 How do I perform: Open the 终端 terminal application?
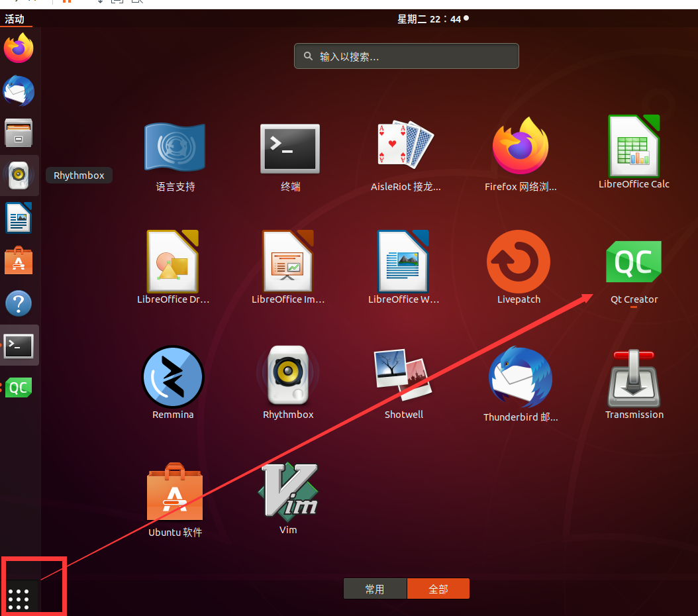[x=289, y=148]
